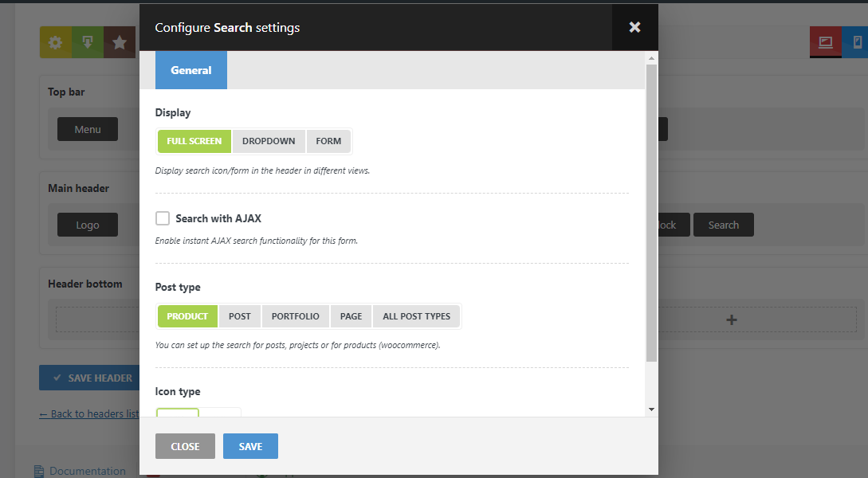The image size is (868, 478).
Task: Click the green import header icon
Action: click(87, 43)
